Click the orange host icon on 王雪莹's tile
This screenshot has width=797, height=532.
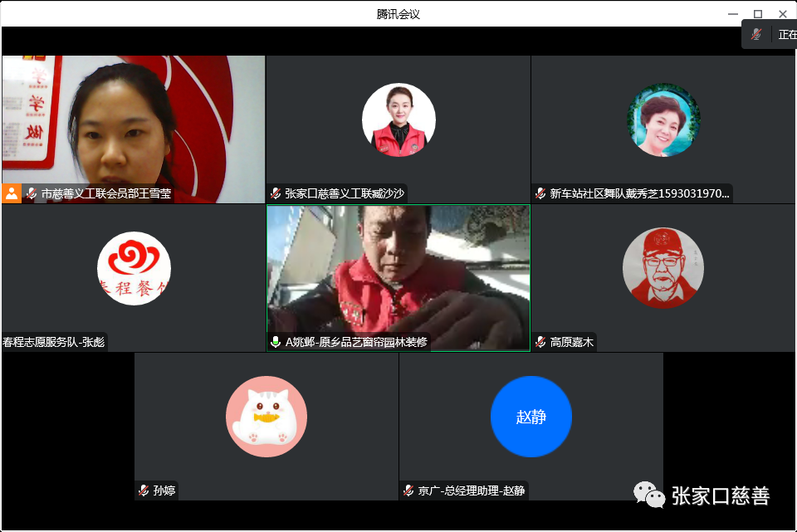pyautogui.click(x=12, y=193)
